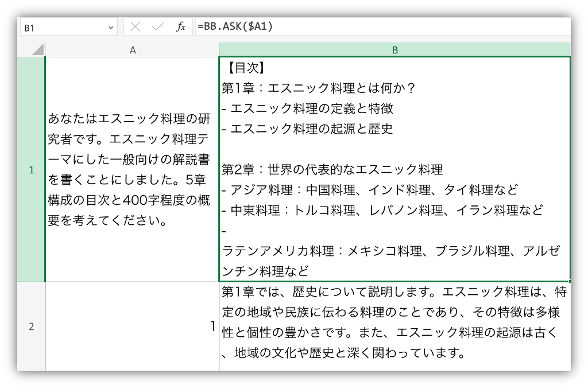Select cell B1 containing the 目次 outline
The height and width of the screenshot is (389, 588).
coord(396,169)
